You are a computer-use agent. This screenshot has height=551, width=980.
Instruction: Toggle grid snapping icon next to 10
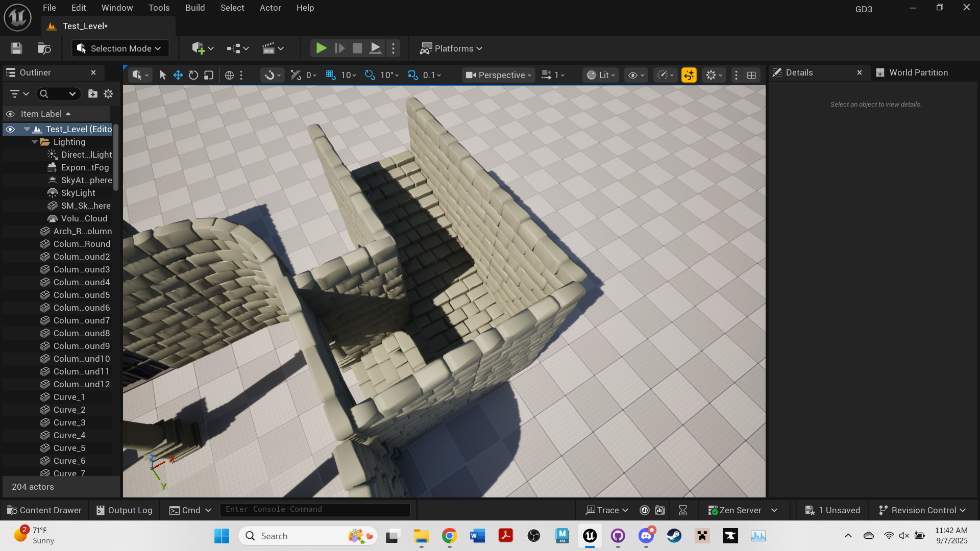click(x=331, y=75)
